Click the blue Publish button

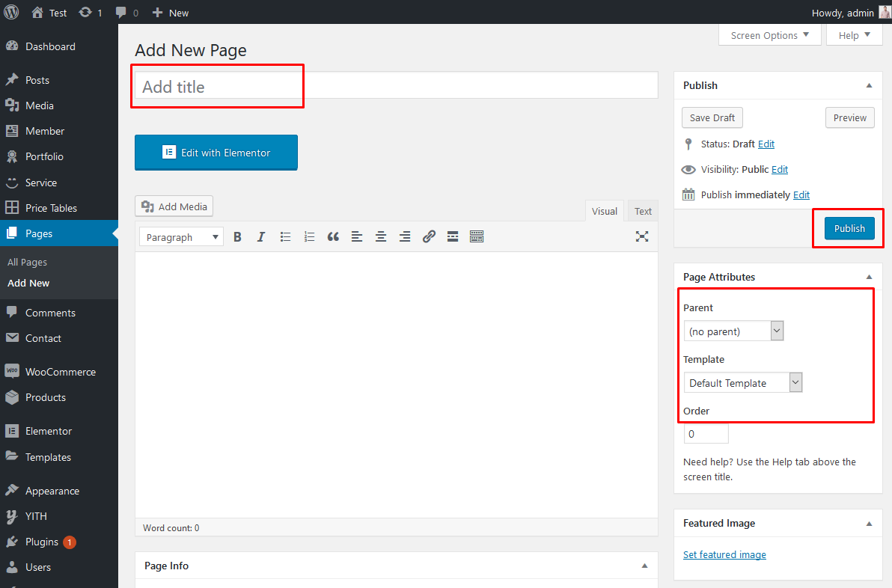849,228
